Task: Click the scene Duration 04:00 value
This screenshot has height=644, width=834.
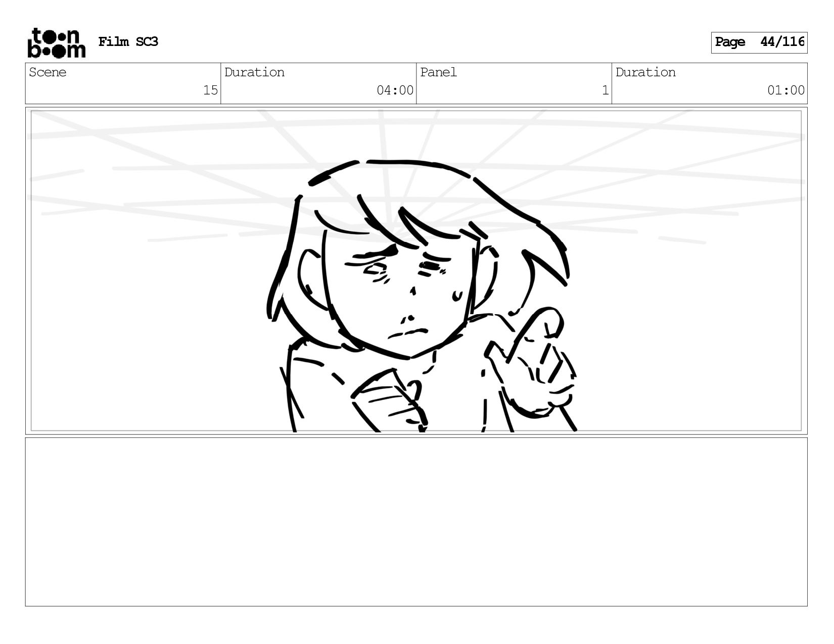Action: click(x=395, y=90)
